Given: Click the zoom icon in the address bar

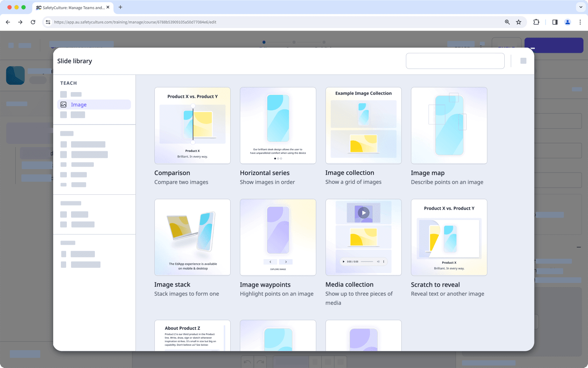Looking at the screenshot, I should pyautogui.click(x=507, y=22).
